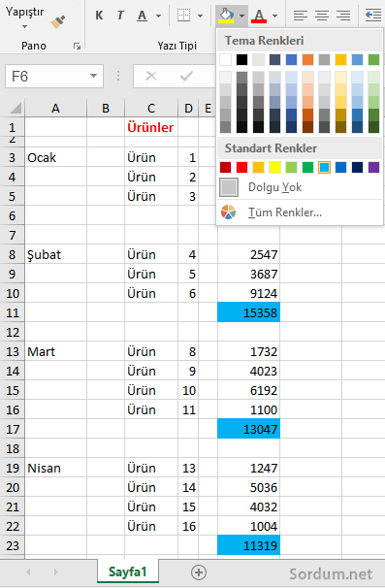Align text left icon
Screen dimensions: 385x588
(x=301, y=16)
